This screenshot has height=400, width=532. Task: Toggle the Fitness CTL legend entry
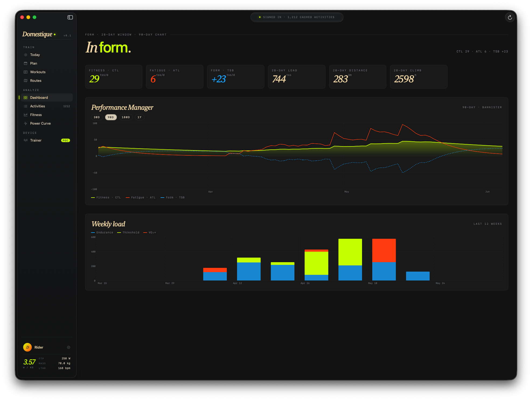[x=106, y=197]
